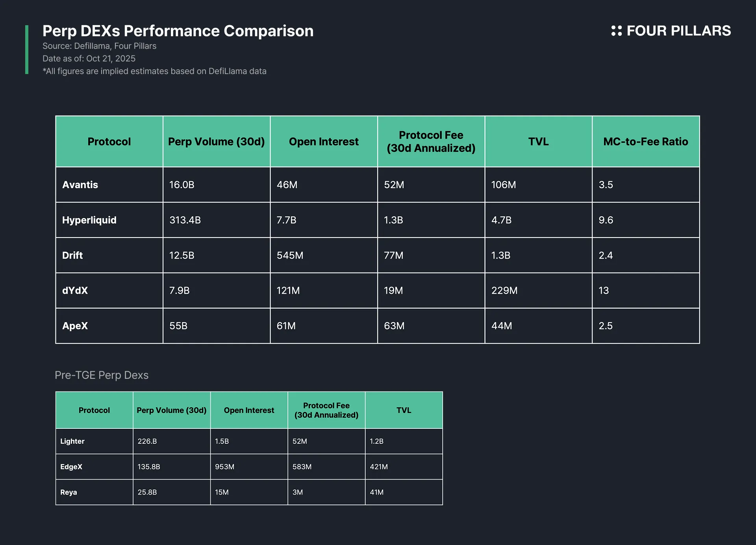Click the dYdX protocol name

pos(75,290)
